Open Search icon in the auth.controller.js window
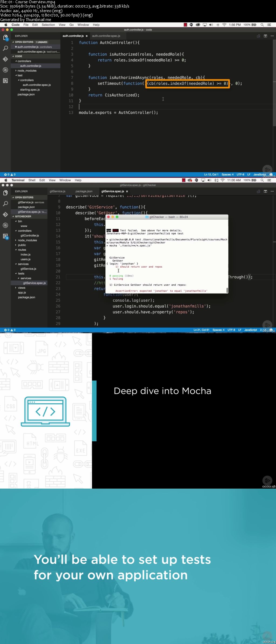 click(x=5, y=48)
